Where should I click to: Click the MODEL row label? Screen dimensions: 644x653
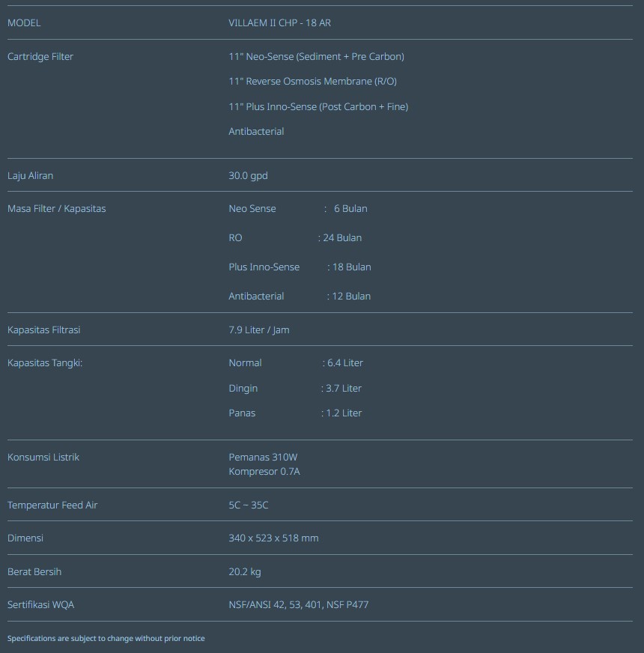[x=24, y=23]
